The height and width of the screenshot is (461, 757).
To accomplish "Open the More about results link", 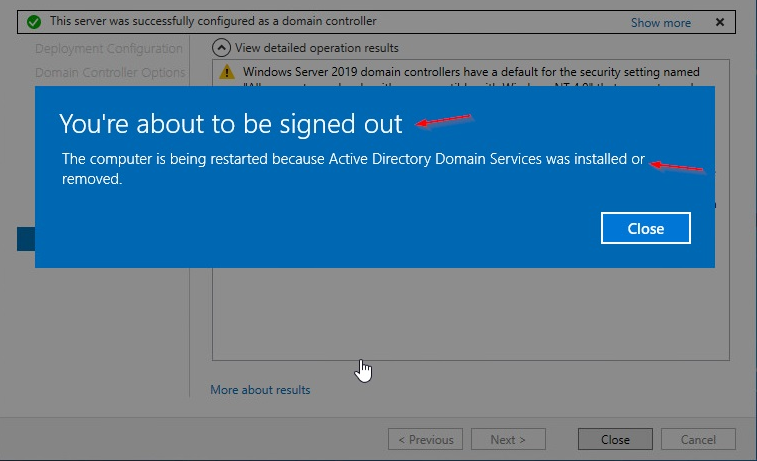I will coord(260,390).
